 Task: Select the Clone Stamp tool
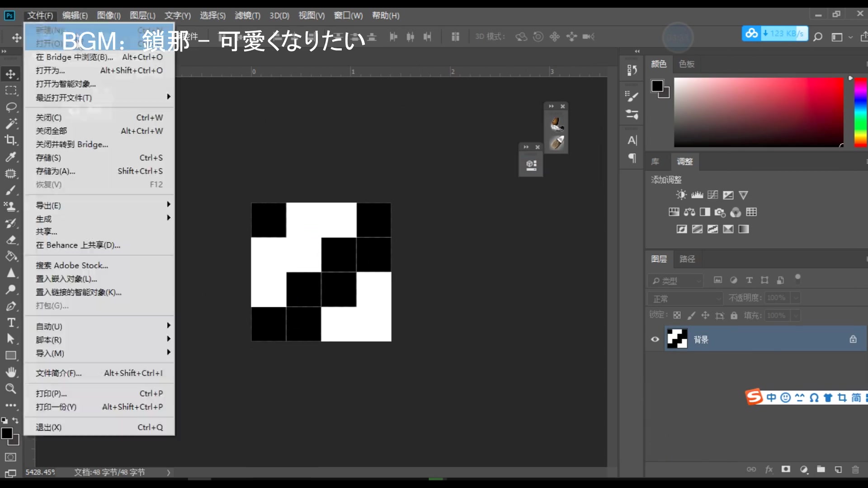11,206
